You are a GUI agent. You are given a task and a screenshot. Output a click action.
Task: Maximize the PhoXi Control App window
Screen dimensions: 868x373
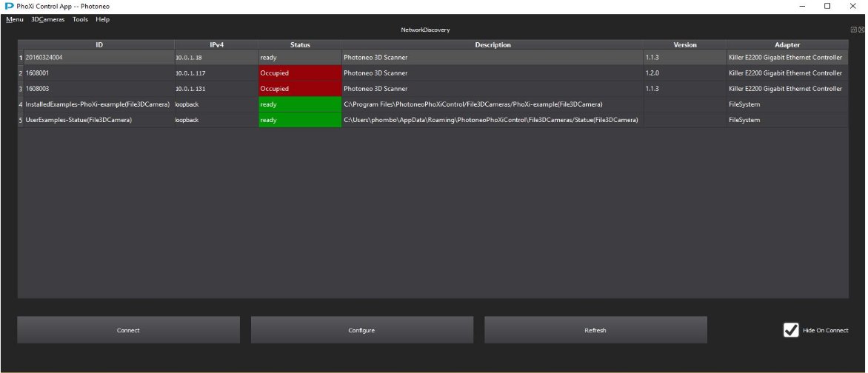[827, 6]
